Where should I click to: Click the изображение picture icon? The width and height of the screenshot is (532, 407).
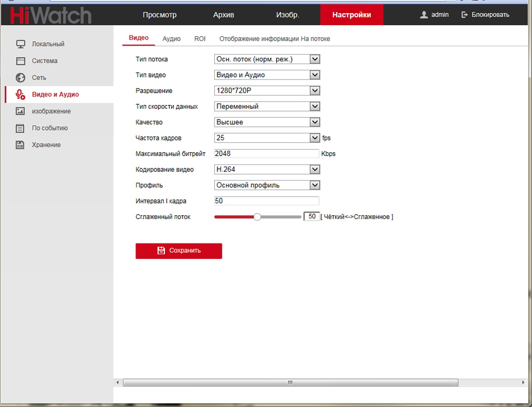pos(20,111)
